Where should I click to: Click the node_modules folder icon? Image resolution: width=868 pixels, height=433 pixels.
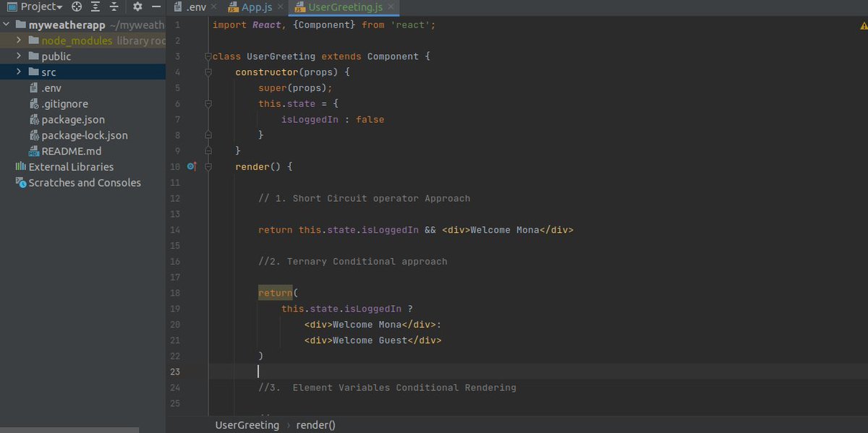click(x=33, y=40)
